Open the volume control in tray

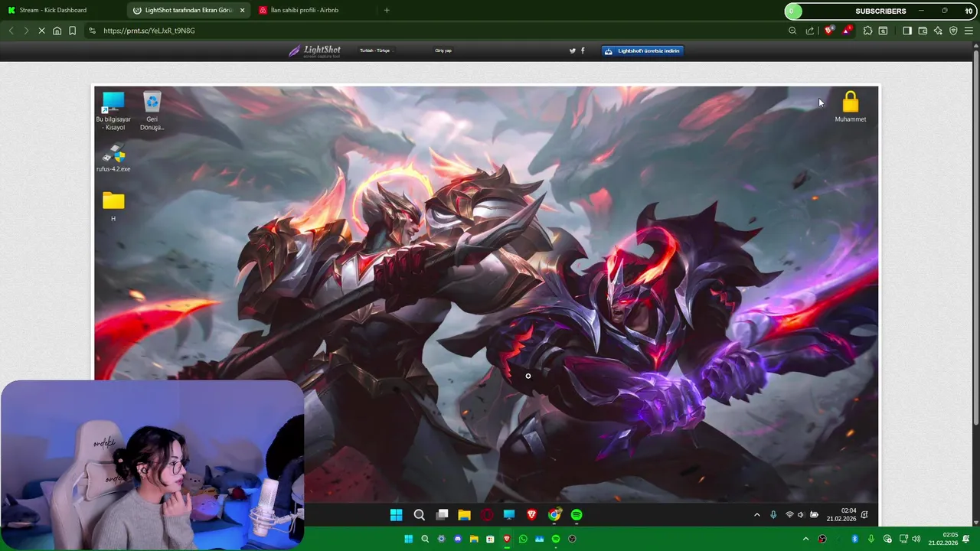click(916, 539)
